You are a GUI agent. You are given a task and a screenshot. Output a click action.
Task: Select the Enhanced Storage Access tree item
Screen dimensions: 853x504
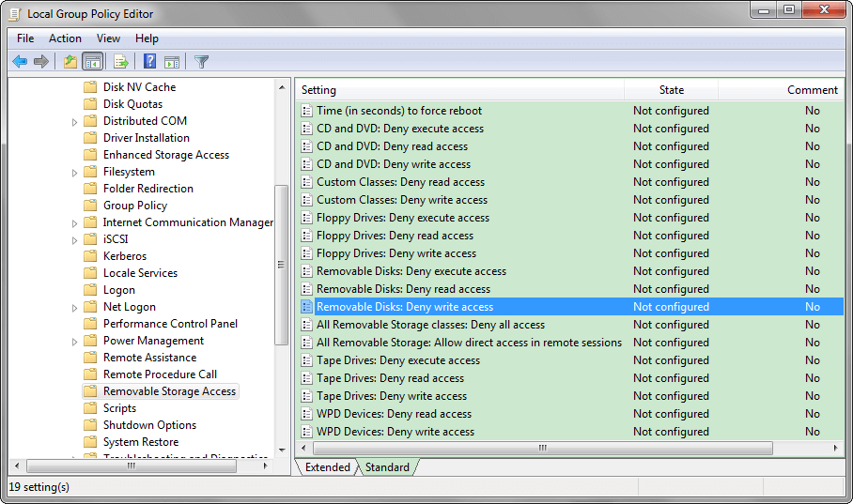pyautogui.click(x=166, y=155)
